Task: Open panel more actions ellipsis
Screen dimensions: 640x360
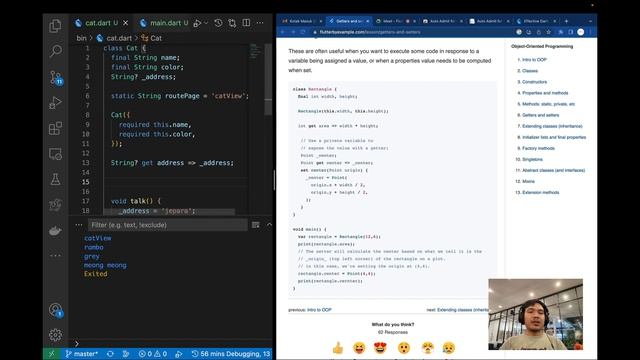Action: (x=78, y=224)
